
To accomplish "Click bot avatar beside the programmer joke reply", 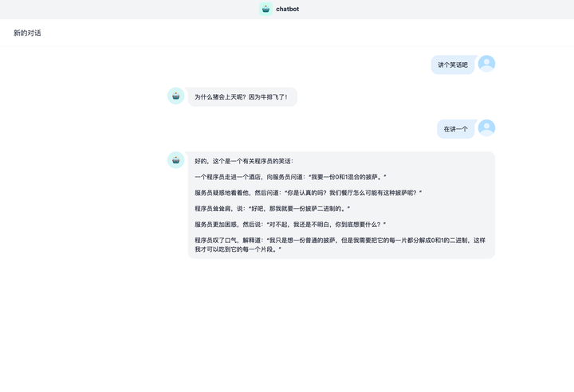I will click(x=175, y=160).
